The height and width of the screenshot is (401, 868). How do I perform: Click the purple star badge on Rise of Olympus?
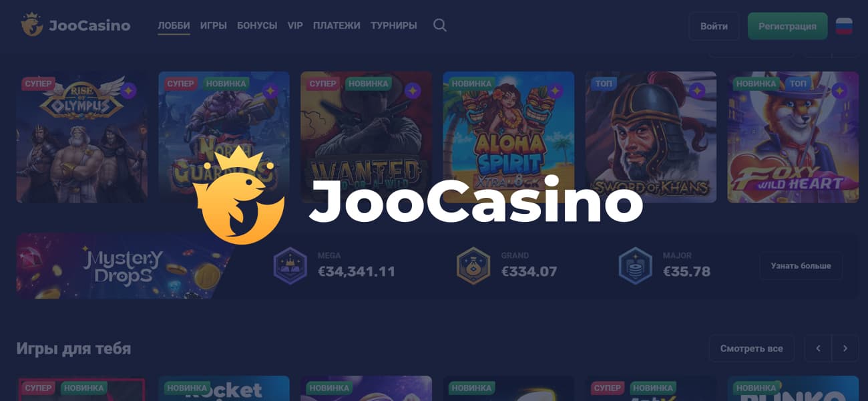[x=129, y=90]
